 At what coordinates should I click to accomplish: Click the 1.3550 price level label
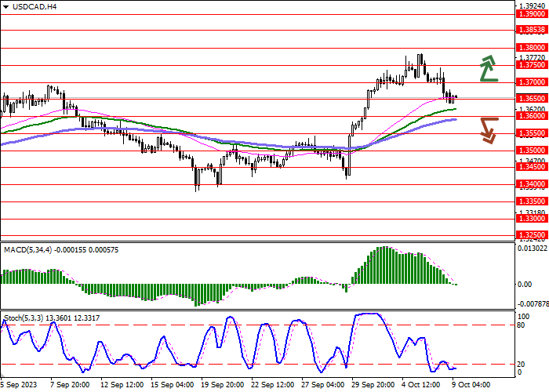pyautogui.click(x=532, y=133)
